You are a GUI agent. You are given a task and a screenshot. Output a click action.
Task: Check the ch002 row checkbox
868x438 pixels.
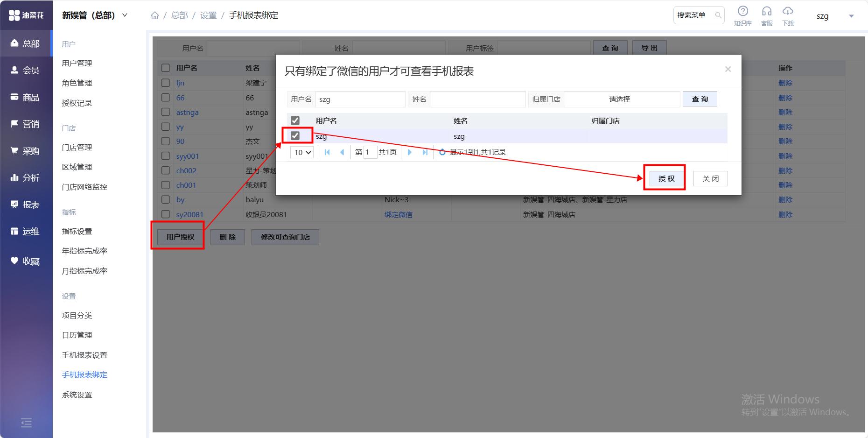[x=165, y=170]
